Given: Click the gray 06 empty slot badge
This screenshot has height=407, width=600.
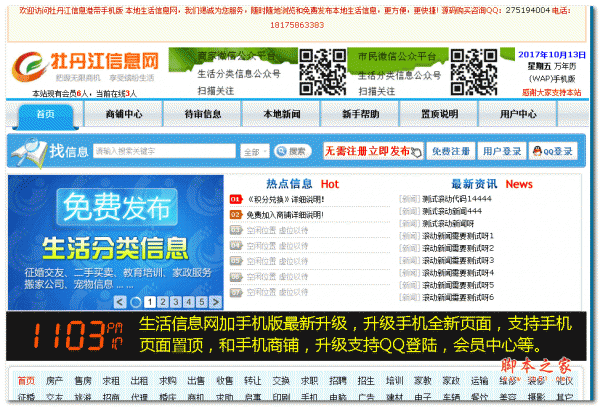Looking at the screenshot, I should click(x=236, y=277).
